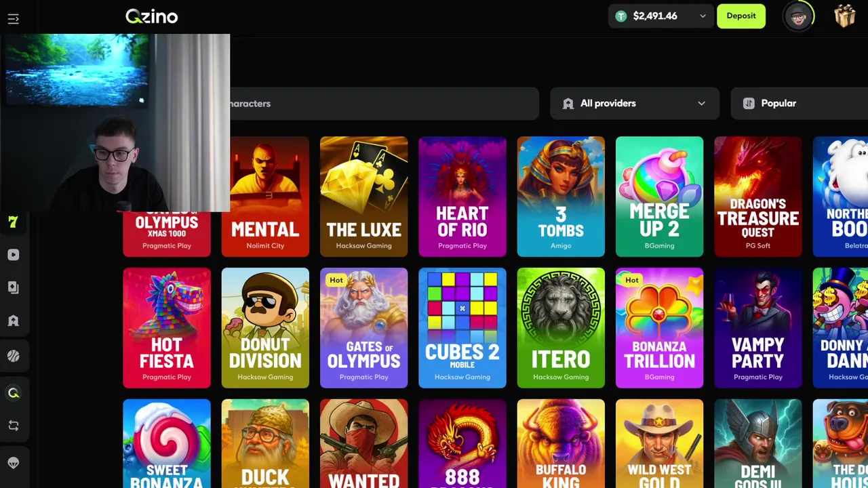The width and height of the screenshot is (868, 488).
Task: Open the Wild West Gold game
Action: 659,443
